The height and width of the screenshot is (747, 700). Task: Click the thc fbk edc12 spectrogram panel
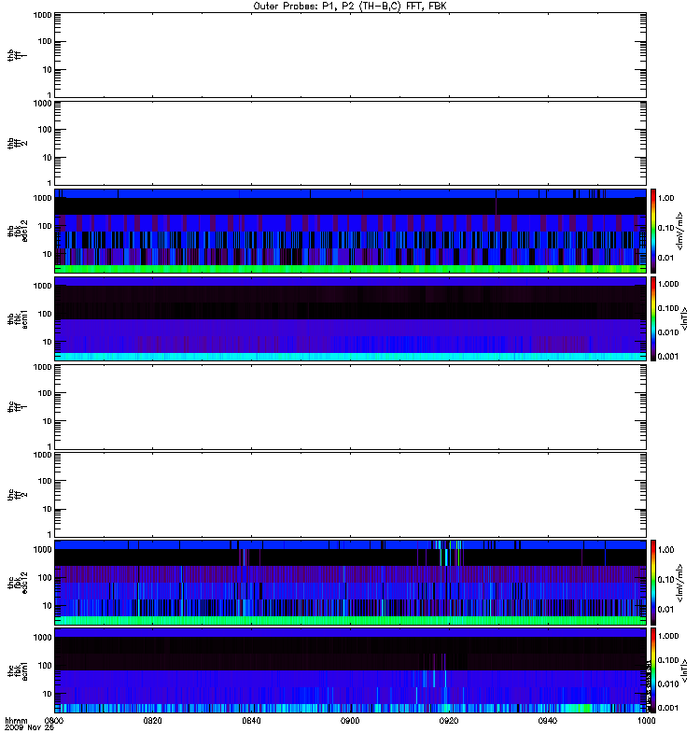click(350, 582)
